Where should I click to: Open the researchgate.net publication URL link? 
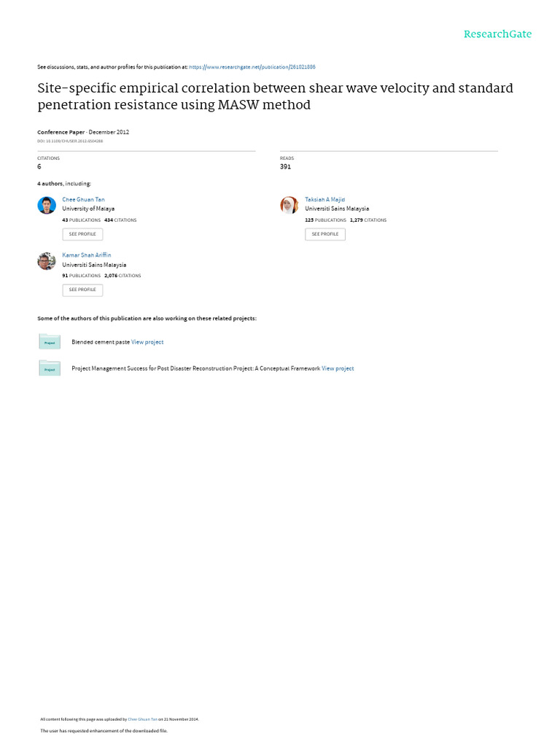pos(252,67)
